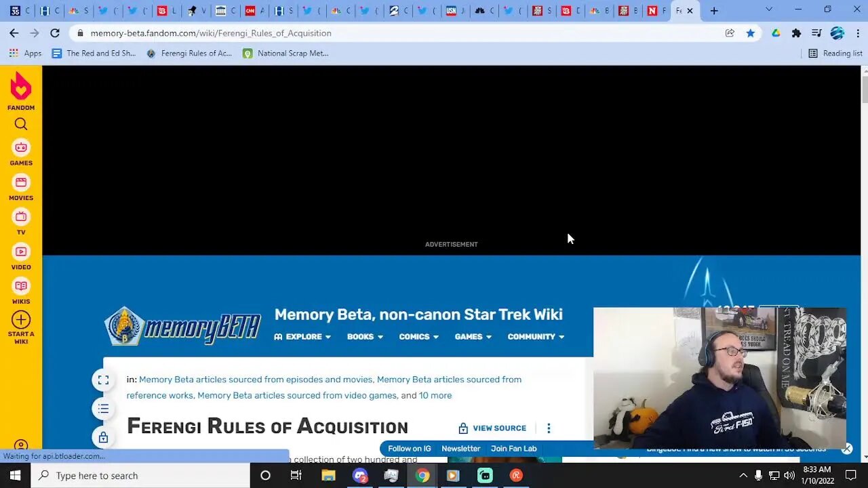
Task: Open the TV section in Fandom sidebar
Action: click(21, 223)
